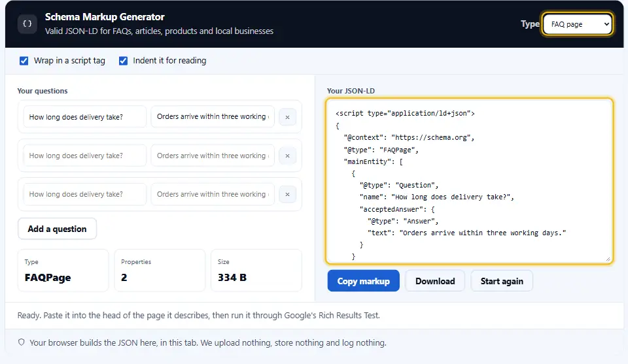Image resolution: width=628 pixels, height=364 pixels.
Task: Click the subtitle Valid JSON-LD for FAQs text
Action: [159, 31]
